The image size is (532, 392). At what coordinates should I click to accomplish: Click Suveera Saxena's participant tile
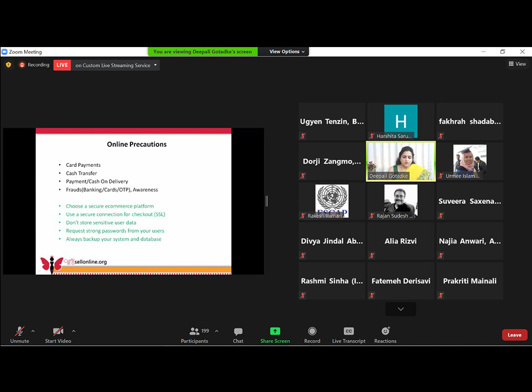(470, 201)
